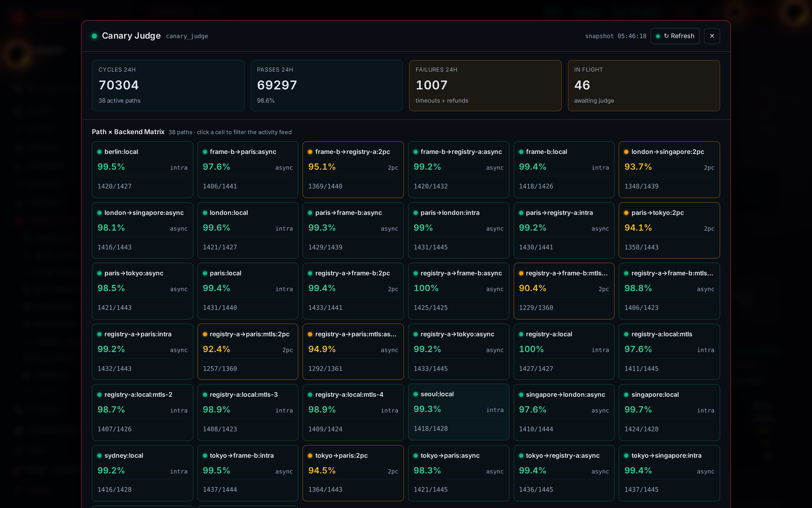812x508 pixels.
Task: Click the awaiting judge caption
Action: pos(594,101)
